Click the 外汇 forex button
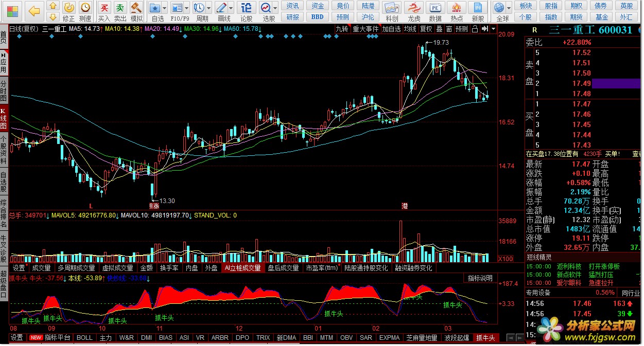 point(626,16)
